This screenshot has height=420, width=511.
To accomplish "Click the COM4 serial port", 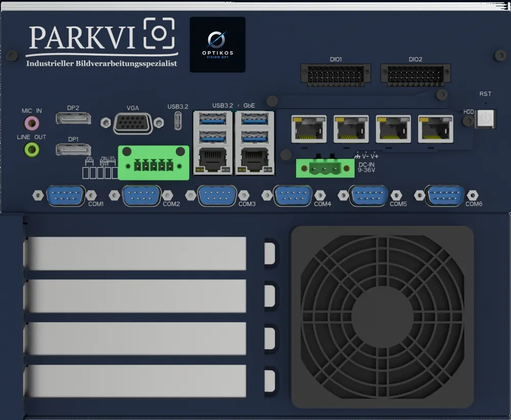I will pyautogui.click(x=293, y=196).
